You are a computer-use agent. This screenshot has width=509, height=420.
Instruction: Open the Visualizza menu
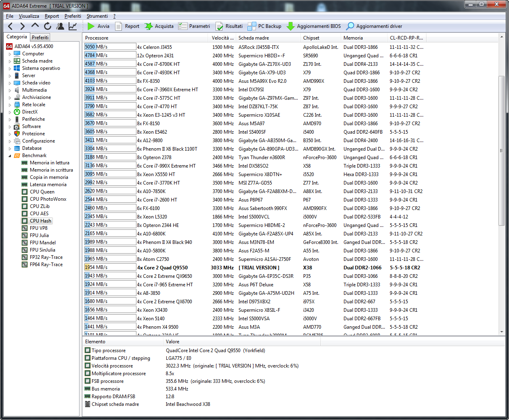tap(29, 16)
